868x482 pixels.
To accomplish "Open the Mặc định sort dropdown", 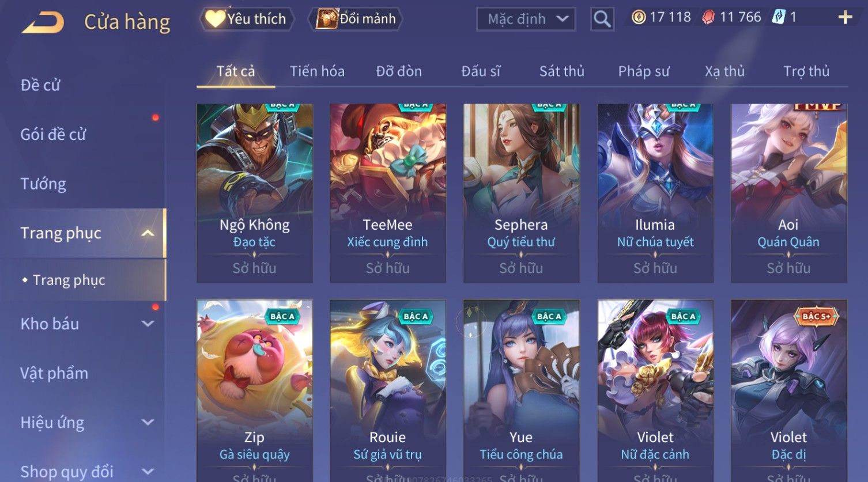I will click(x=526, y=19).
